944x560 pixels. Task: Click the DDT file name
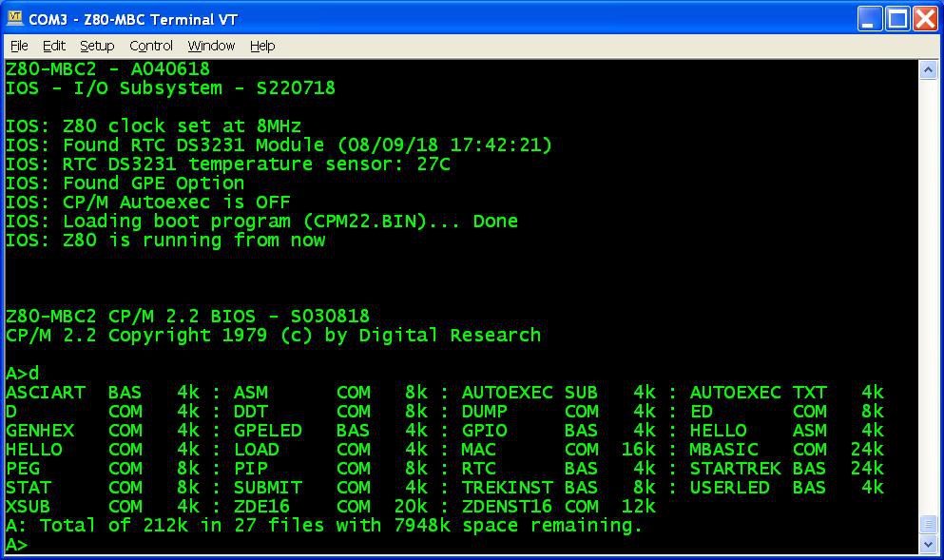(x=250, y=412)
